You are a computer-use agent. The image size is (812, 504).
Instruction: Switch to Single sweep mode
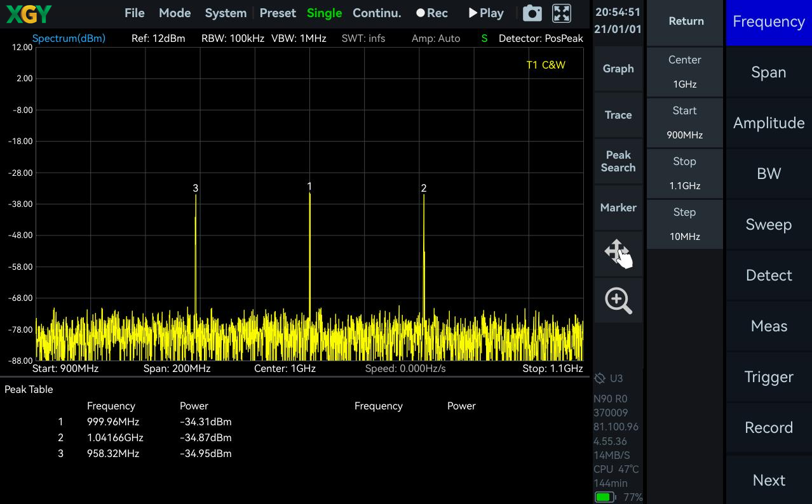point(324,13)
